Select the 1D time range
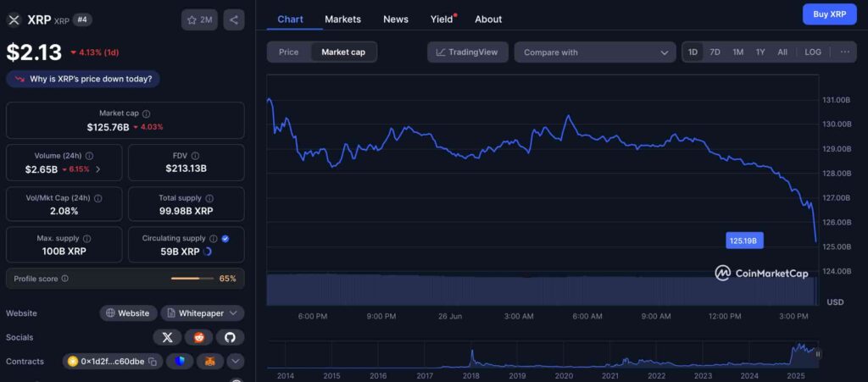868x382 pixels. (x=693, y=52)
